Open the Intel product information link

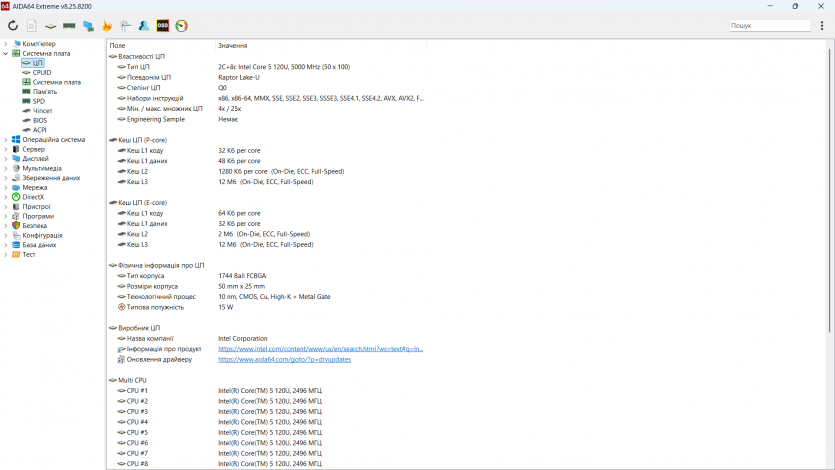click(x=320, y=349)
